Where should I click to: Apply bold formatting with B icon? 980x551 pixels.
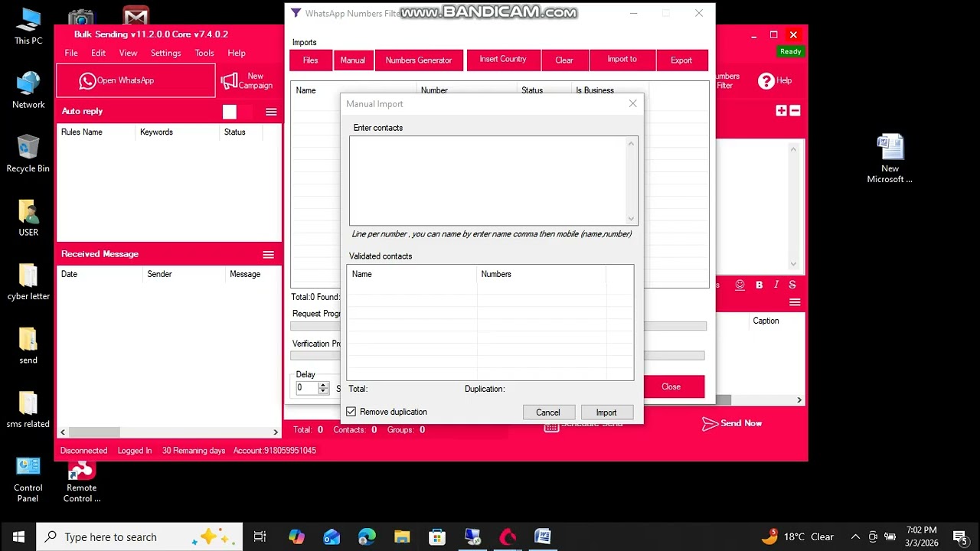759,285
